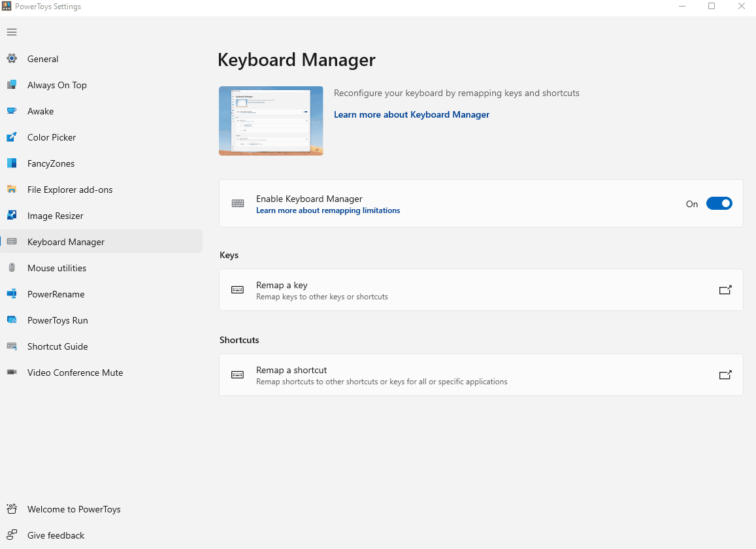
Task: Select the File Explorer add-ons icon
Action: point(12,190)
